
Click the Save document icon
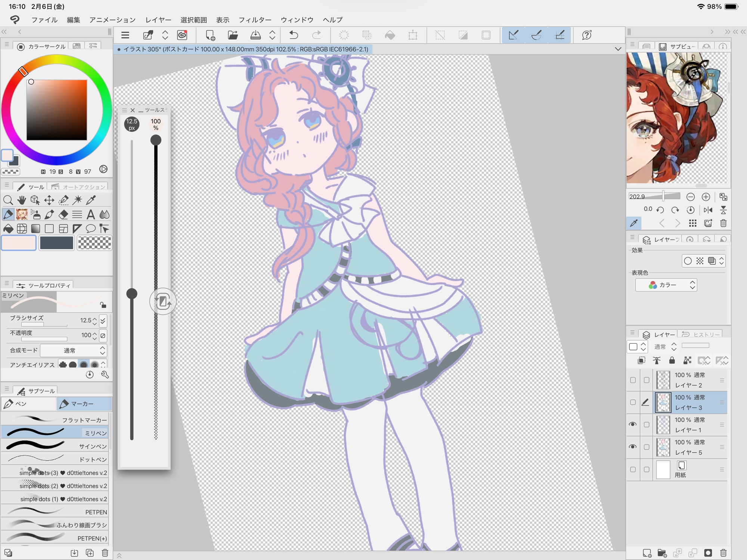(x=255, y=35)
